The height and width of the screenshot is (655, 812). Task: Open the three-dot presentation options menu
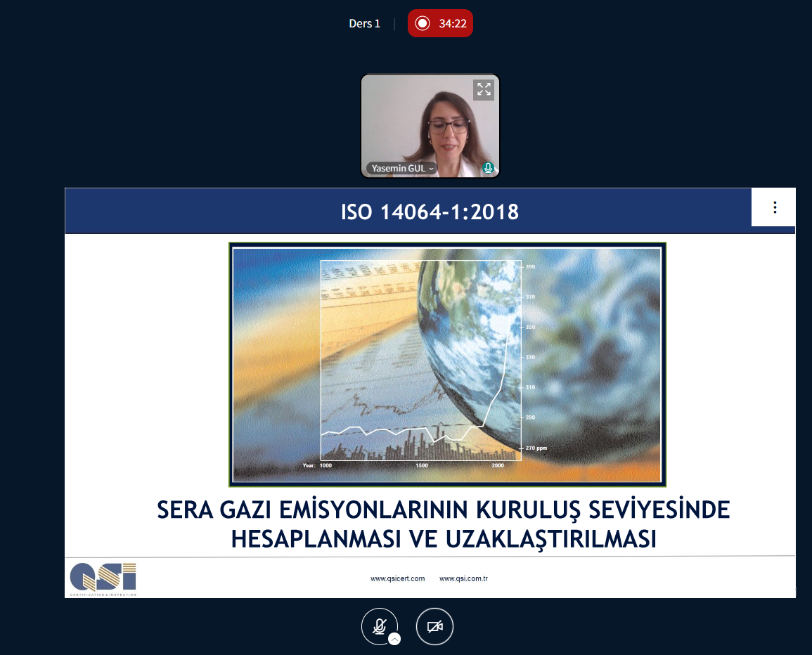click(x=774, y=207)
